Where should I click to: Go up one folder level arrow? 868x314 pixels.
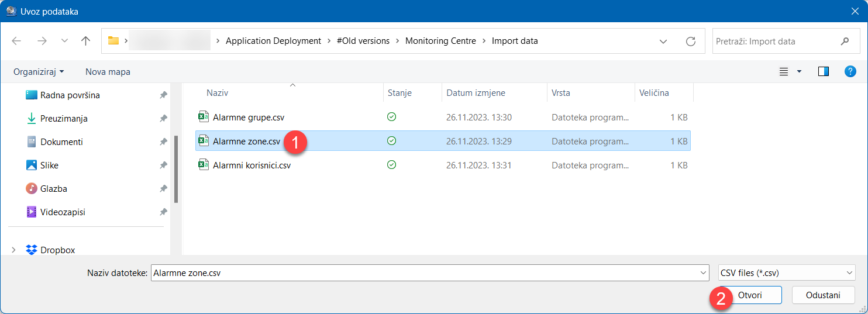(86, 41)
